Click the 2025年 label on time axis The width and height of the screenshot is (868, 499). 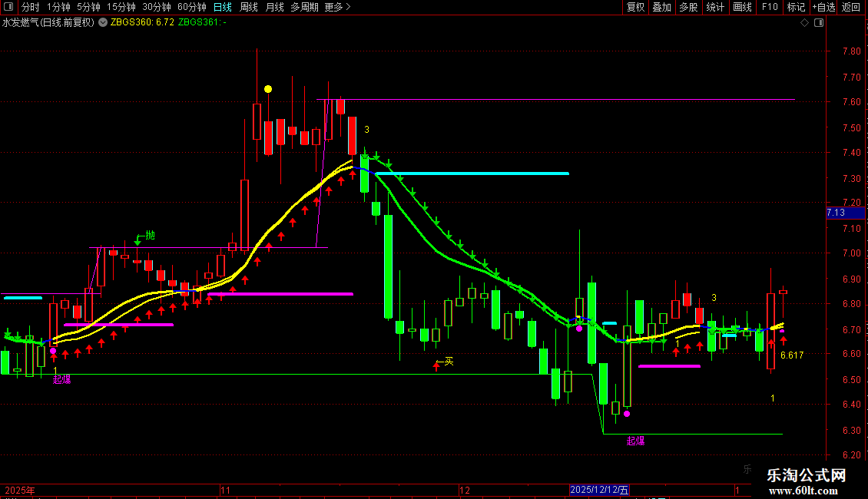click(20, 490)
